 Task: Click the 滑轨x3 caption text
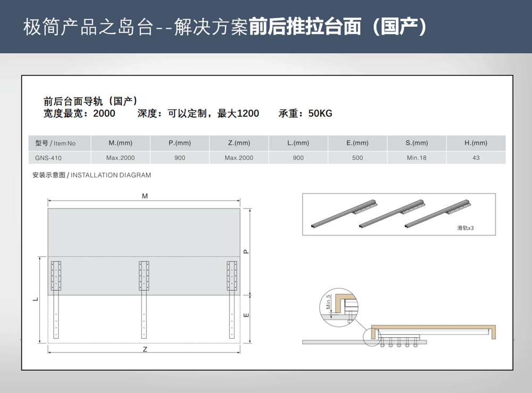click(x=465, y=227)
